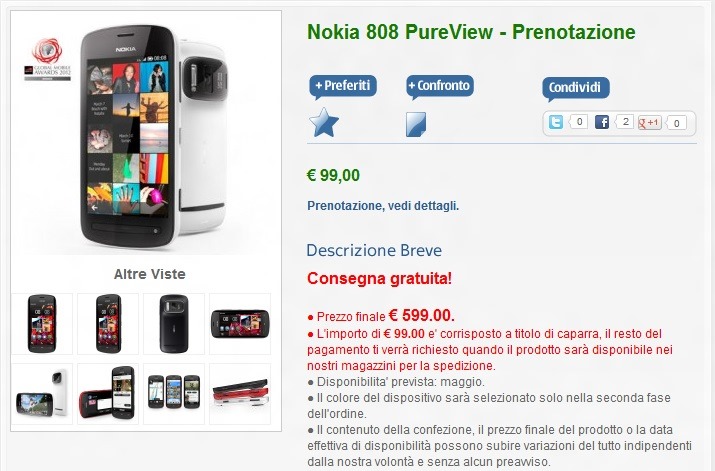Click the Global Mobile Awards 2012 badge
715x471 pixels.
click(x=47, y=59)
